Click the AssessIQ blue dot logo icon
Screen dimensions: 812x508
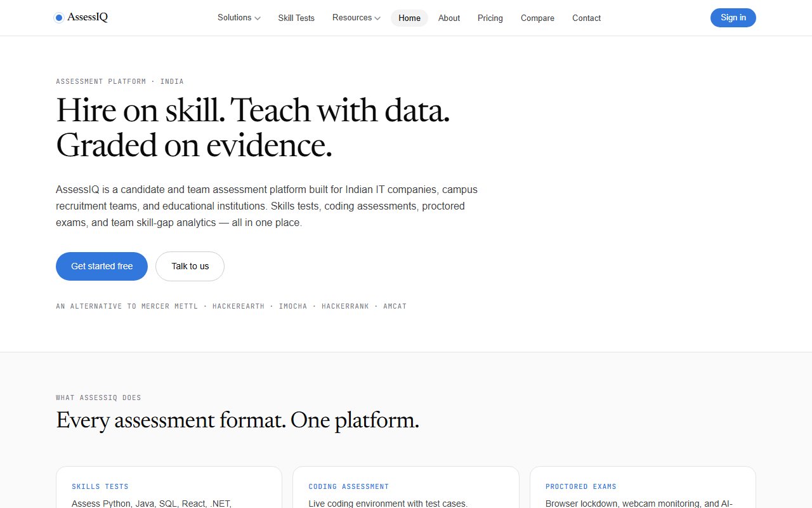(59, 18)
